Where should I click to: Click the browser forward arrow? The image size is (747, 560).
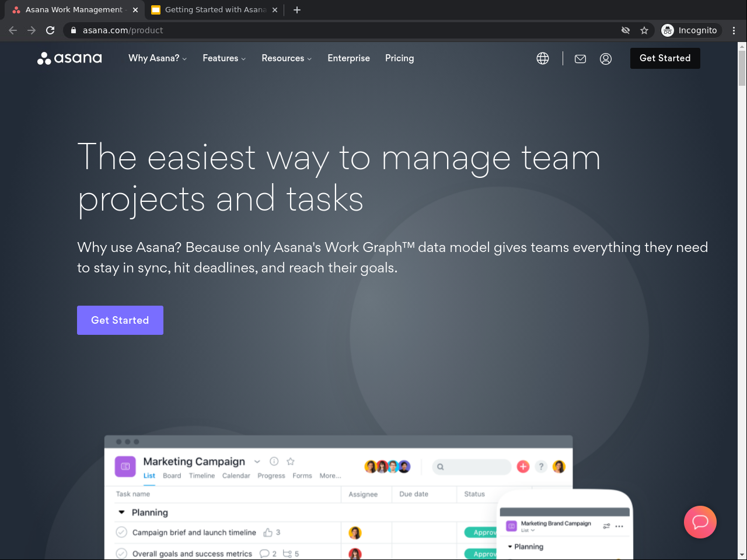[x=32, y=30]
